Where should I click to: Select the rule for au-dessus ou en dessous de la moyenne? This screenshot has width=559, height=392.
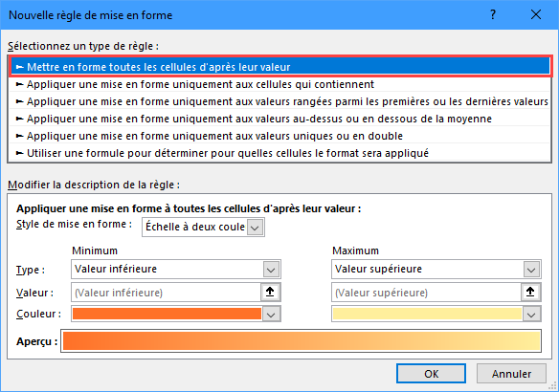click(279, 119)
